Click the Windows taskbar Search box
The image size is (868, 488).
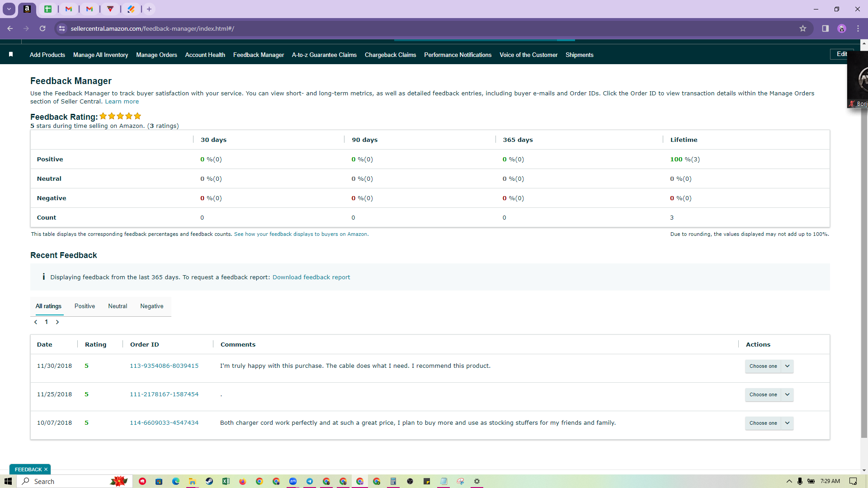[75, 481]
